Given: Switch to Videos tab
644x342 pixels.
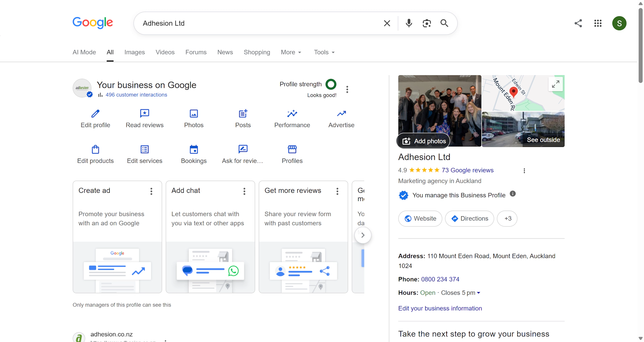Looking at the screenshot, I should 165,52.
